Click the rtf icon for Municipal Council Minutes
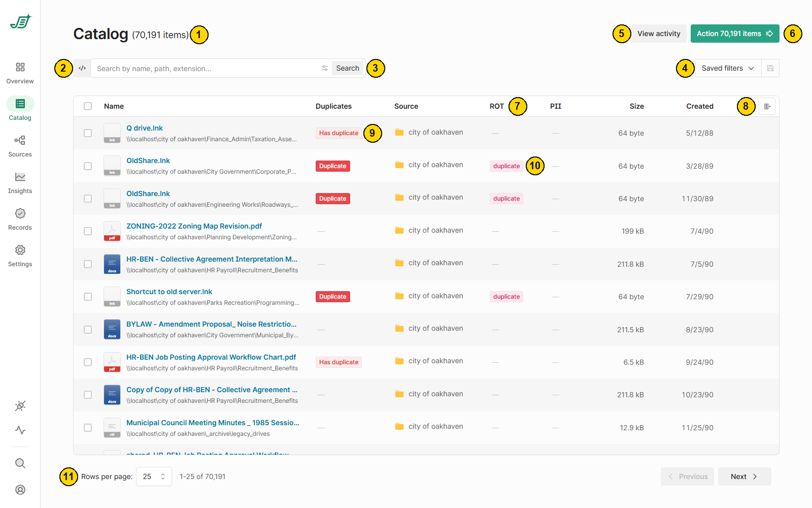The image size is (812, 508). click(112, 428)
